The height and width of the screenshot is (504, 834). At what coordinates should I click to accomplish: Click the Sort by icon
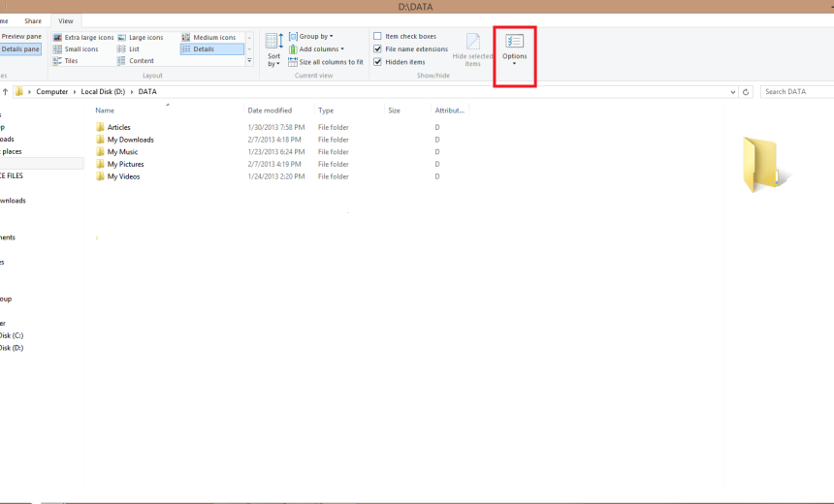click(274, 48)
